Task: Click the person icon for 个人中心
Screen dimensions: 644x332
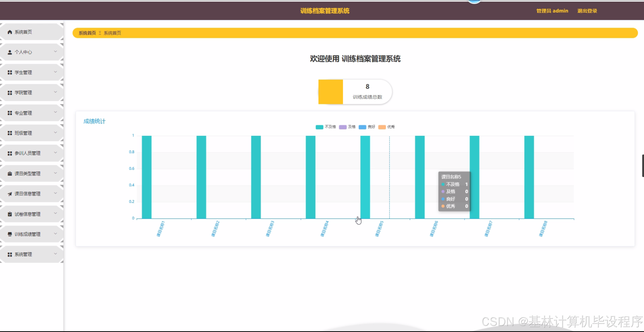Action: (x=10, y=52)
